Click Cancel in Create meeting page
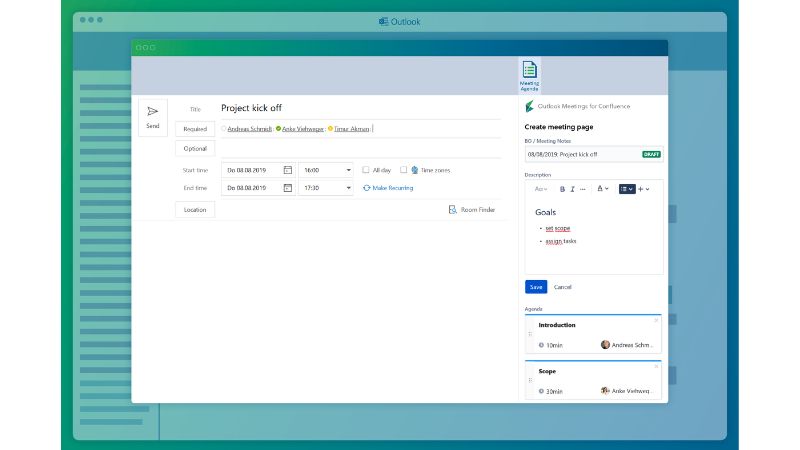 pos(563,287)
